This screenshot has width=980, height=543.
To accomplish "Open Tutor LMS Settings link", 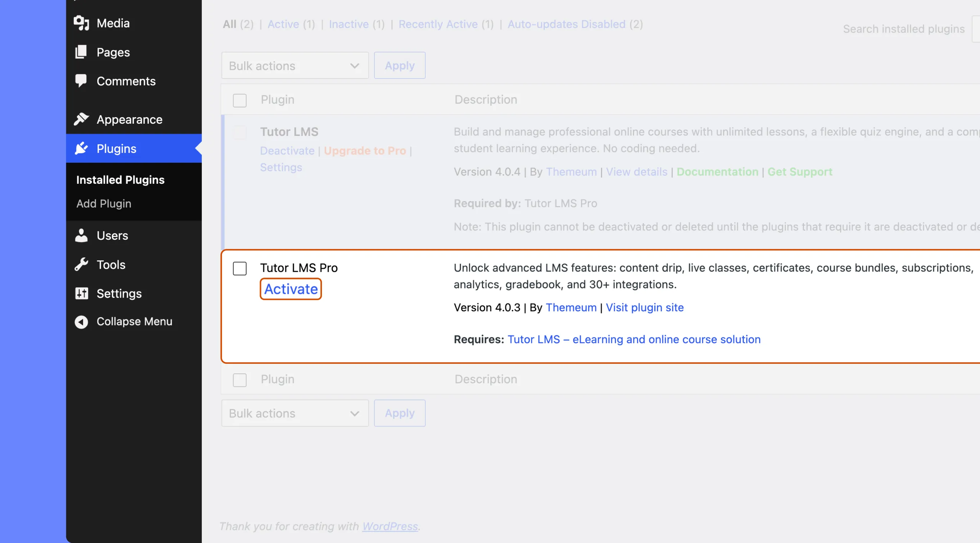I will [281, 167].
